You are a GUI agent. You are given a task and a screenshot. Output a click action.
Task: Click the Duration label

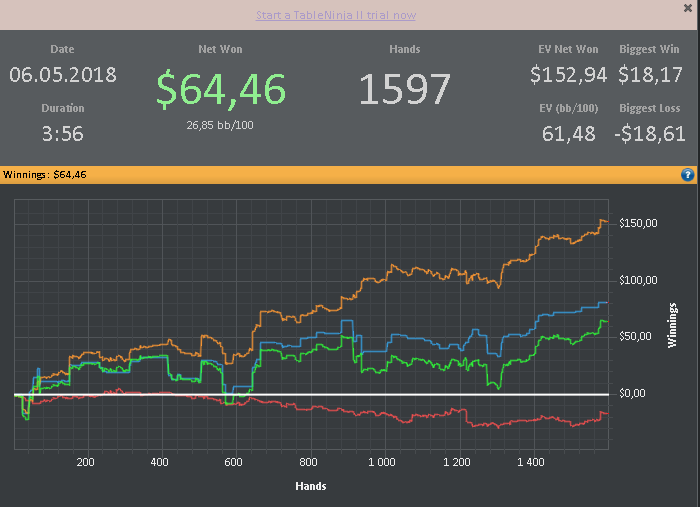tap(62, 108)
